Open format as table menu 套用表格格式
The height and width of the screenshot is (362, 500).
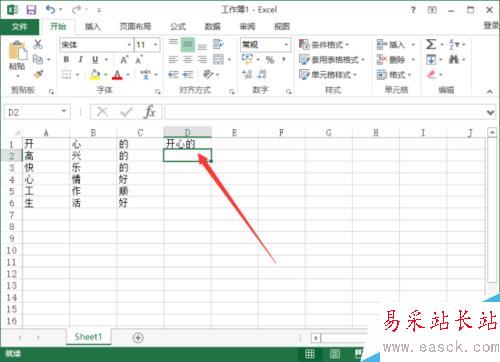point(332,60)
